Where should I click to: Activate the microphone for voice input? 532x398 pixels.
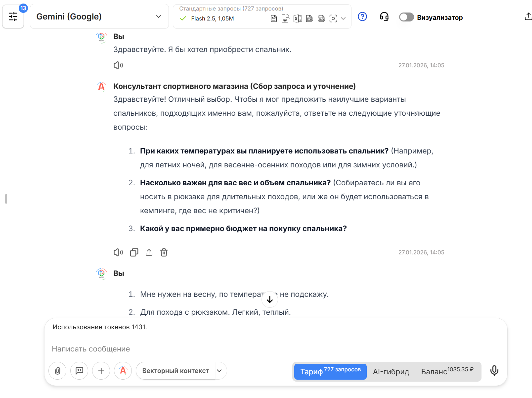tap(494, 371)
